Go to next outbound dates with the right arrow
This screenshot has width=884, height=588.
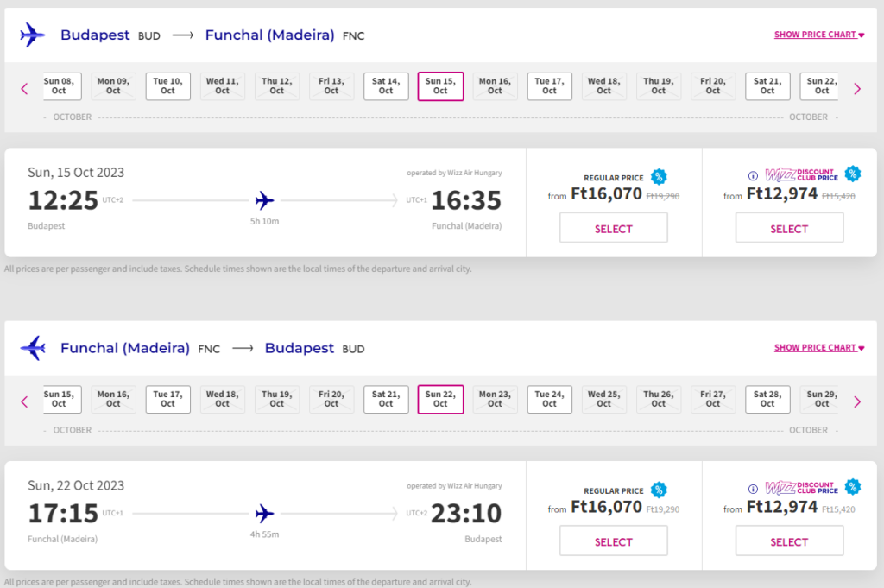click(x=857, y=88)
